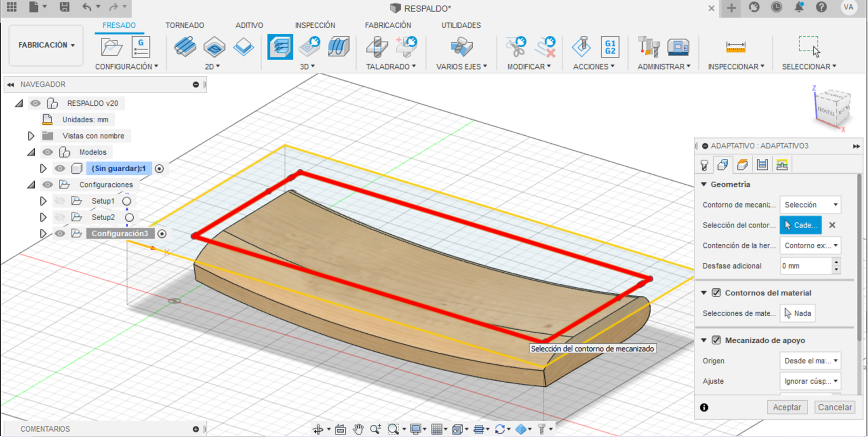Toggle visibility eye of Configuraciones
This screenshot has height=437, width=868.
pyautogui.click(x=47, y=185)
